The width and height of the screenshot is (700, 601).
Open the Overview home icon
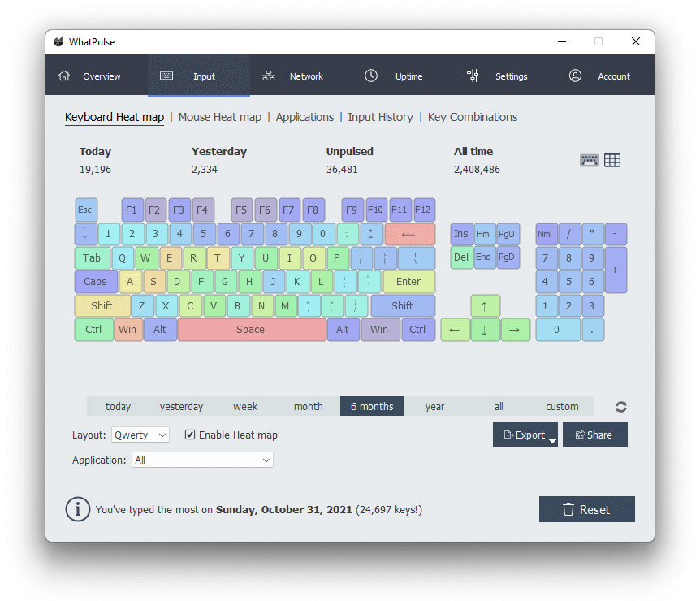[64, 76]
